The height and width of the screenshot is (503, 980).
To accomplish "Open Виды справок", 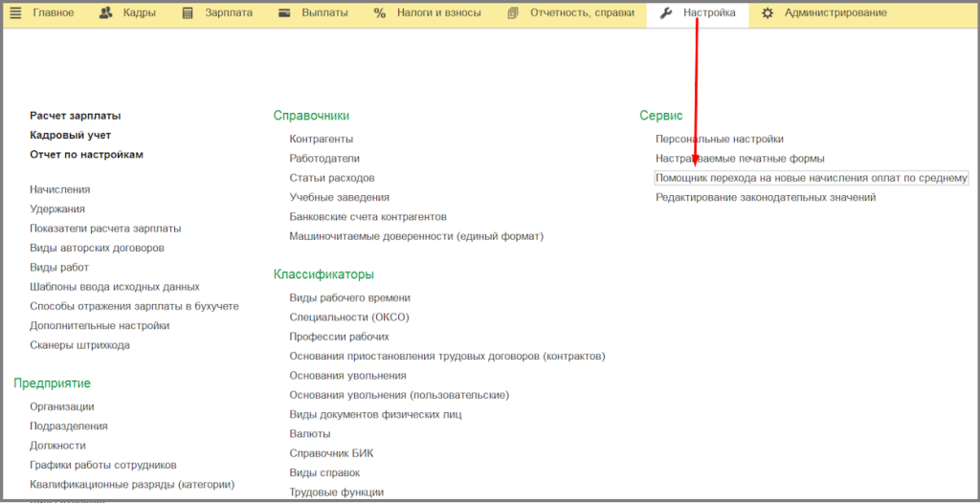I will pyautogui.click(x=324, y=472).
